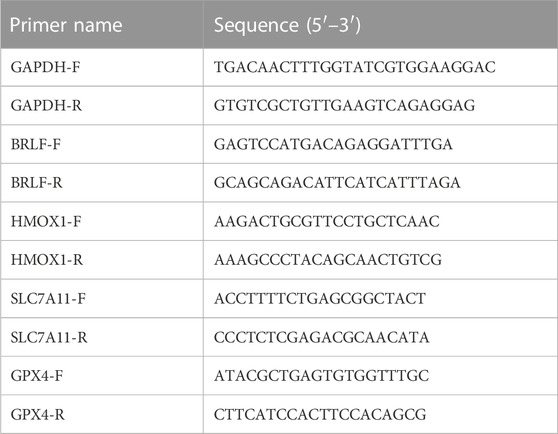Select sequence ACCTTTTCTGAGCGGCTACT
This screenshot has width=558, height=434.
point(320,298)
